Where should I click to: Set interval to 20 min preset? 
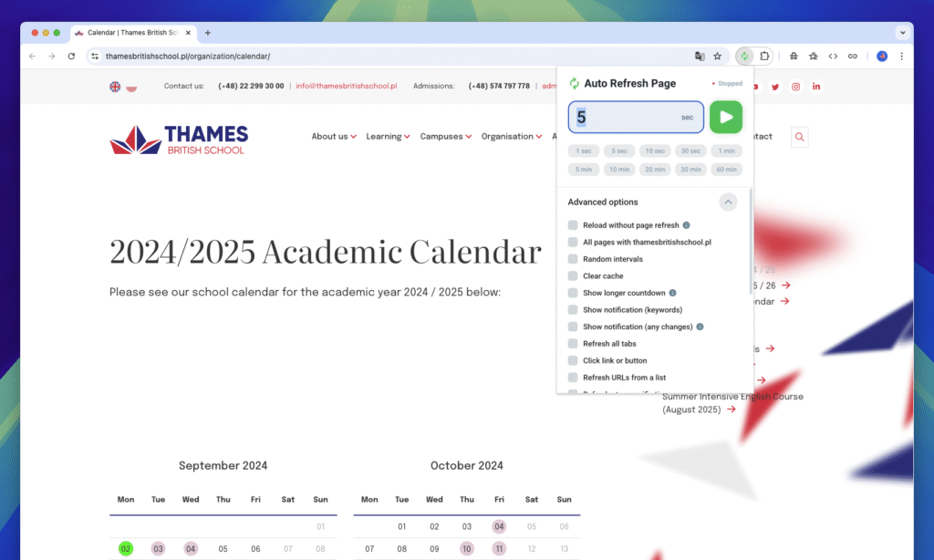[x=655, y=170]
